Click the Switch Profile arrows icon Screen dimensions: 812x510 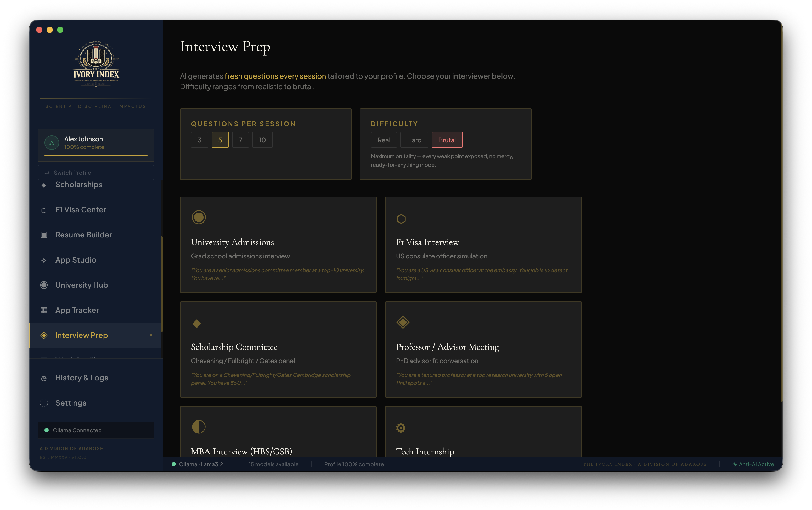(x=47, y=173)
